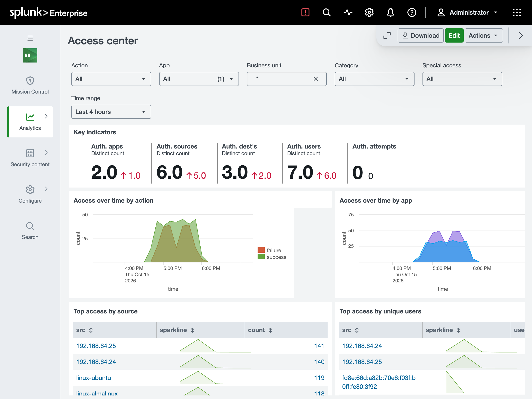Click the green Edit button

454,36
